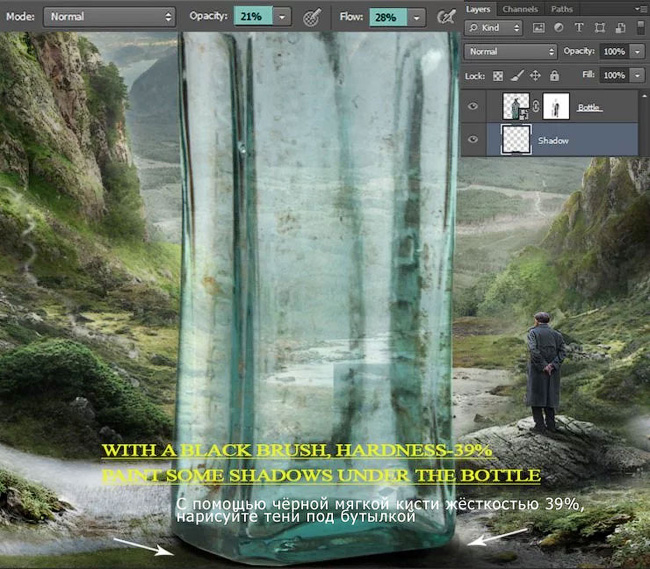650x569 pixels.
Task: Open the brush Mode dropdown set to Normal
Action: (109, 17)
